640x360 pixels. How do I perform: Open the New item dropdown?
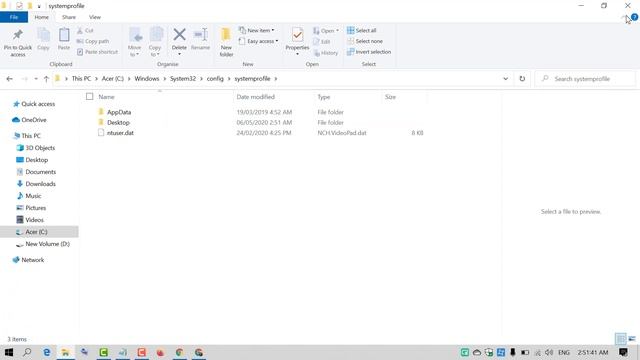tap(257, 30)
